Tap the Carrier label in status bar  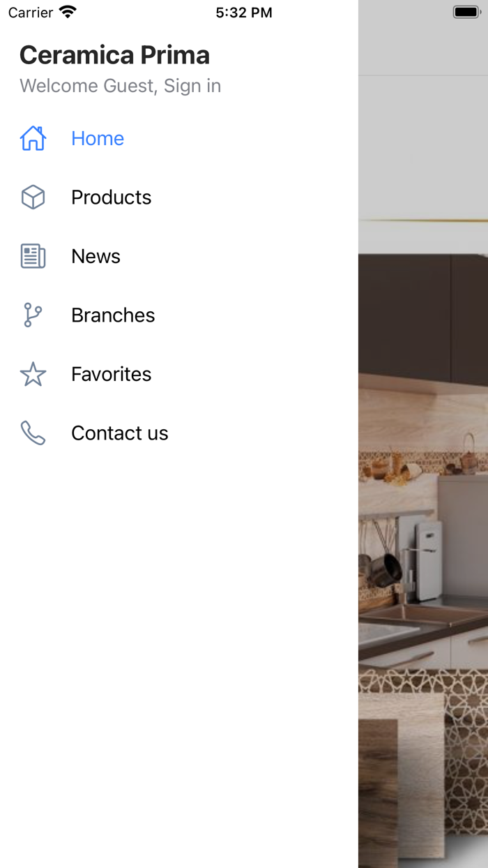tap(31, 13)
